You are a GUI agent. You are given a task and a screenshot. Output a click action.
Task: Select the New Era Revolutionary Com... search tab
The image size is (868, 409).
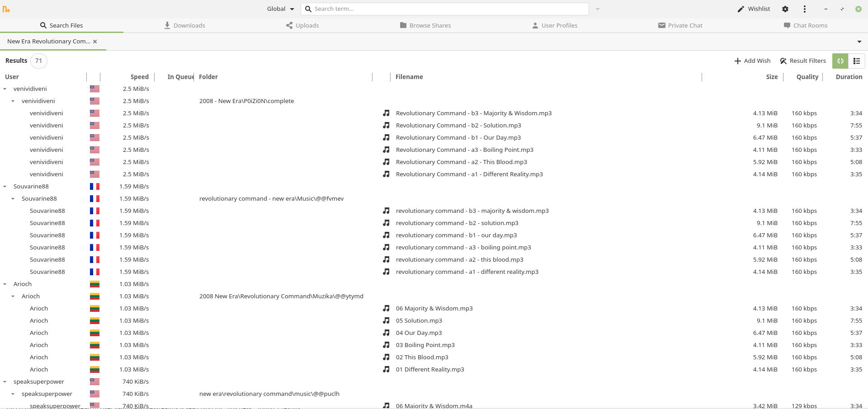click(x=49, y=42)
